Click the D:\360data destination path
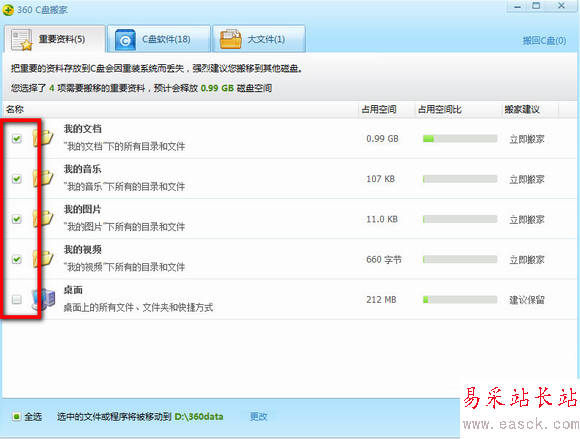The image size is (580, 439). click(199, 417)
